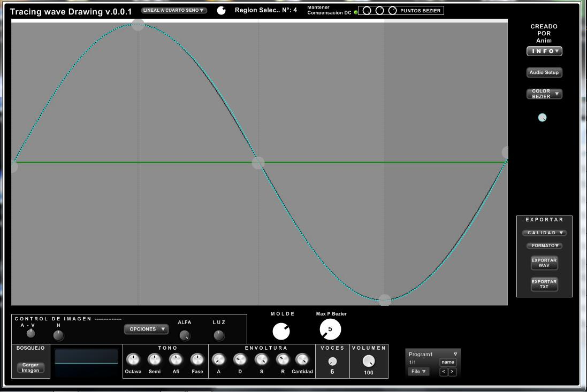Screen dimensions: 587x392
Task: Select the wave control point at the peak
Action: pyautogui.click(x=138, y=24)
